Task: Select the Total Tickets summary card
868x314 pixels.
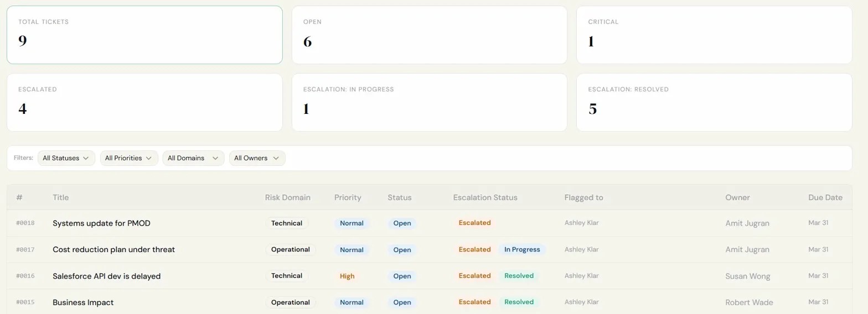Action: click(144, 35)
